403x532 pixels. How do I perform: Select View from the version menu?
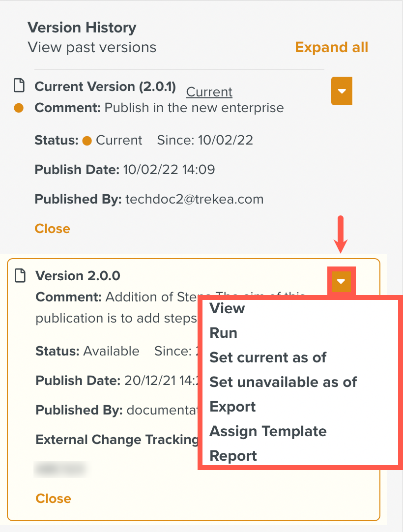tap(227, 308)
